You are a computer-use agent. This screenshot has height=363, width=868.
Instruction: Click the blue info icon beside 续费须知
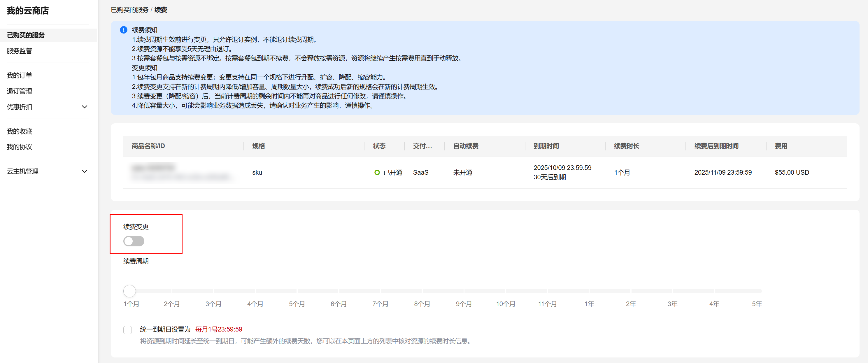click(124, 30)
